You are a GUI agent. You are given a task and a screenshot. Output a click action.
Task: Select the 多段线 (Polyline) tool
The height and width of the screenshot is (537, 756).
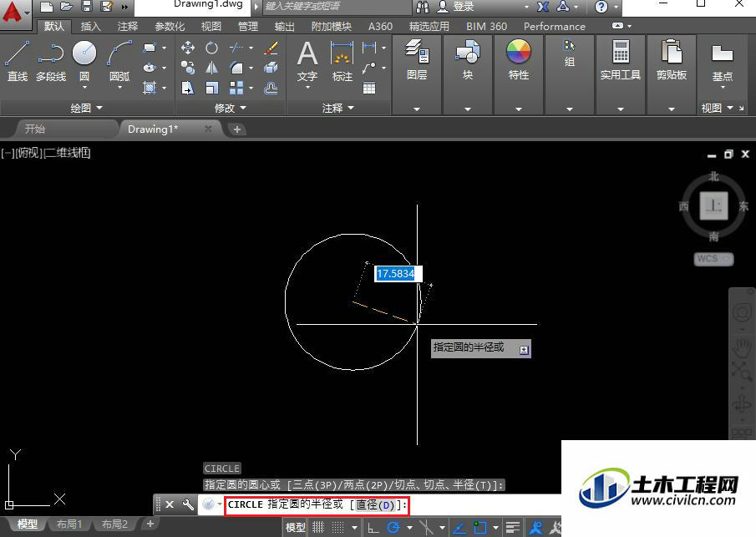[51, 61]
